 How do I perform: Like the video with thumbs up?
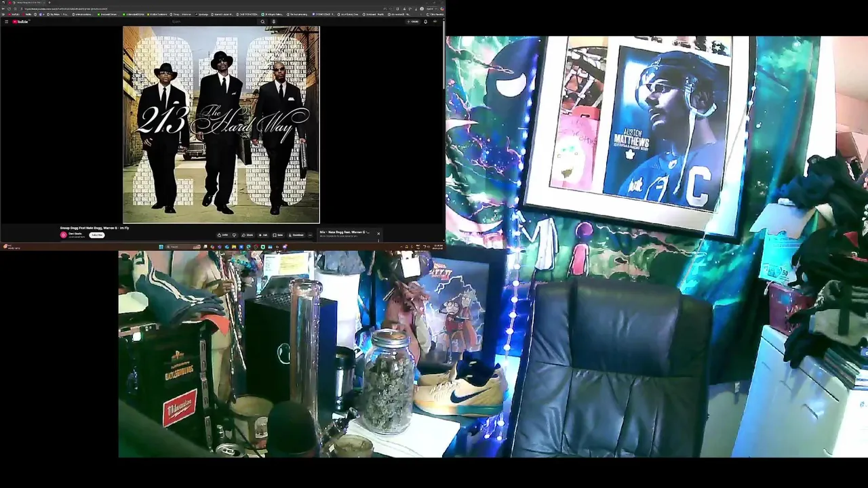tap(222, 235)
